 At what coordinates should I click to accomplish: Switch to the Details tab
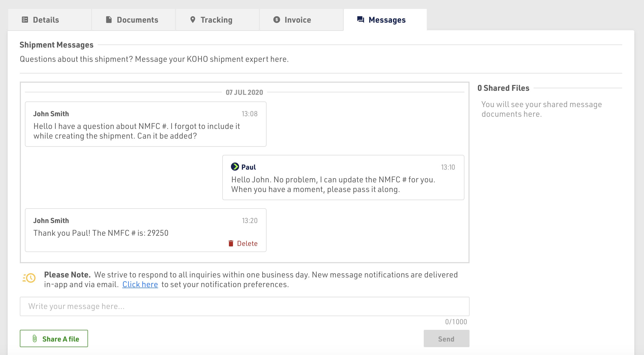pyautogui.click(x=46, y=20)
